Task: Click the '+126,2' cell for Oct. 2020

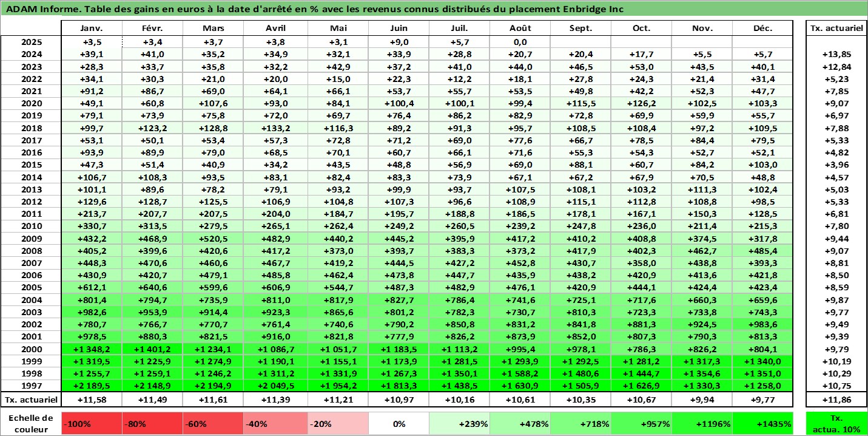Action: point(641,104)
